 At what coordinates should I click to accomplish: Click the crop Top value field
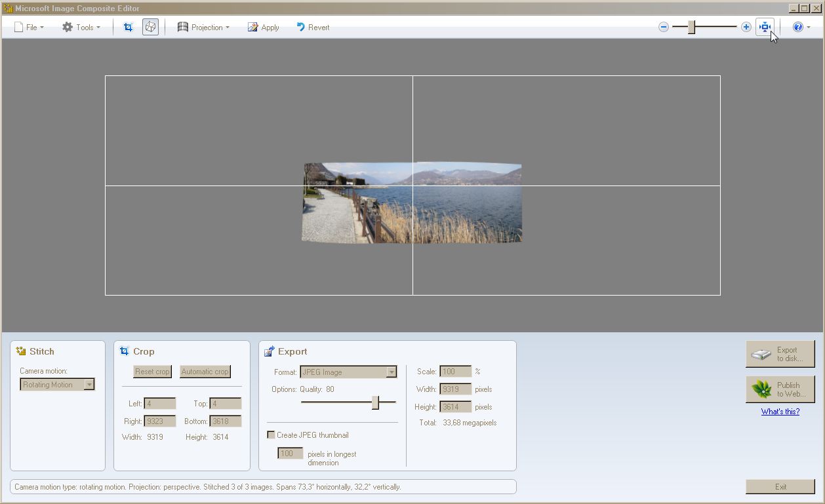[226, 404]
